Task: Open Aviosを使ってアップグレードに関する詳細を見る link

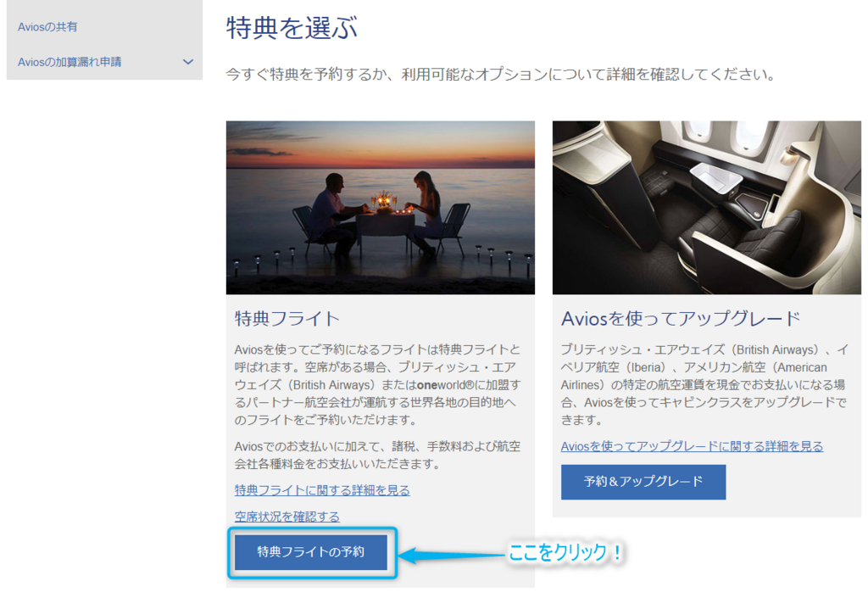Action: pos(692,446)
